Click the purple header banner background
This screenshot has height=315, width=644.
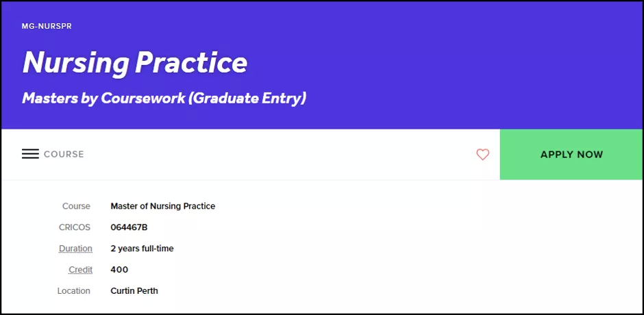coord(451,66)
